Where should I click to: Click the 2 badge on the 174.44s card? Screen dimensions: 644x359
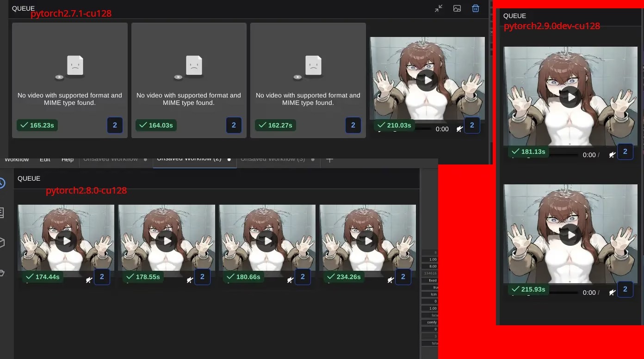pyautogui.click(x=102, y=277)
